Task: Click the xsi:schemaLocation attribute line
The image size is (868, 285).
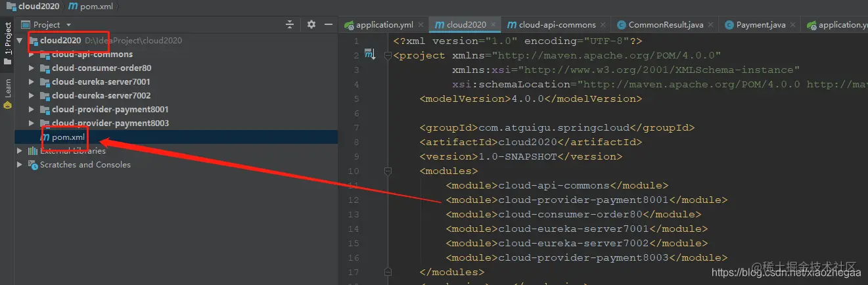Action: click(660, 84)
